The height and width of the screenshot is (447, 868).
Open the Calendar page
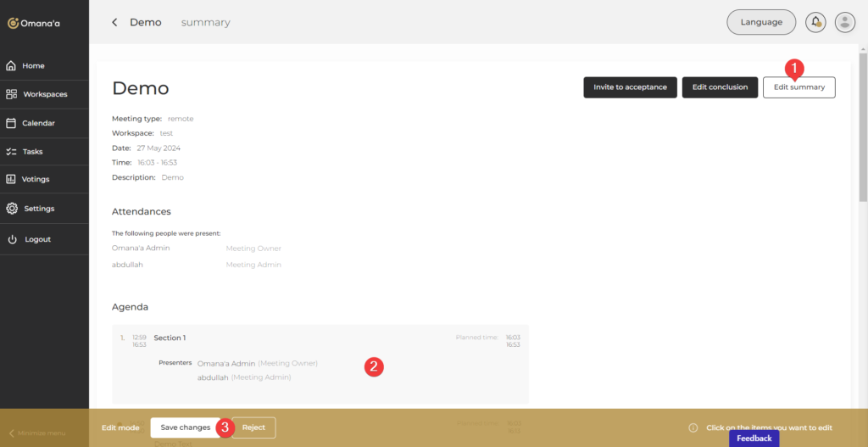[x=38, y=123]
